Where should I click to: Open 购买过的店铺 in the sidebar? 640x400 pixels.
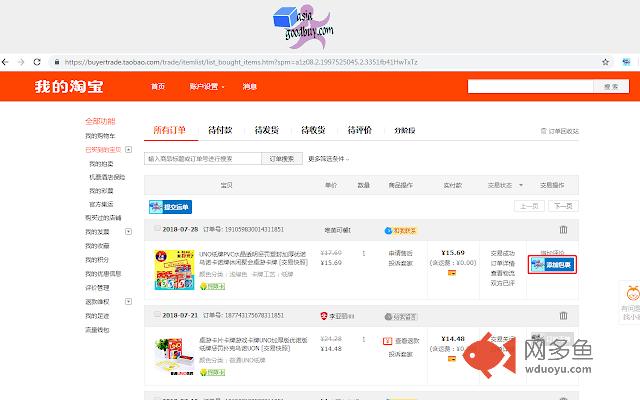(x=103, y=218)
